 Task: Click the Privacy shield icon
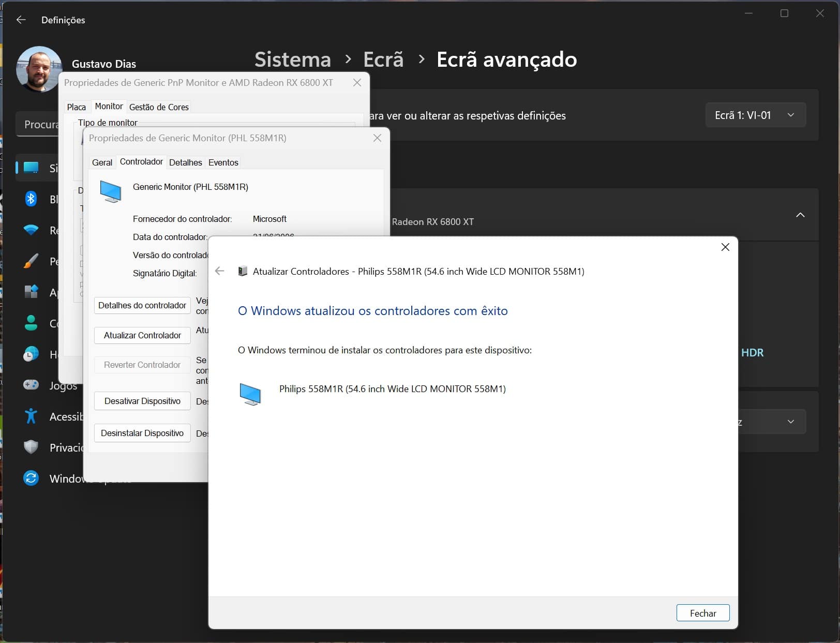31,447
